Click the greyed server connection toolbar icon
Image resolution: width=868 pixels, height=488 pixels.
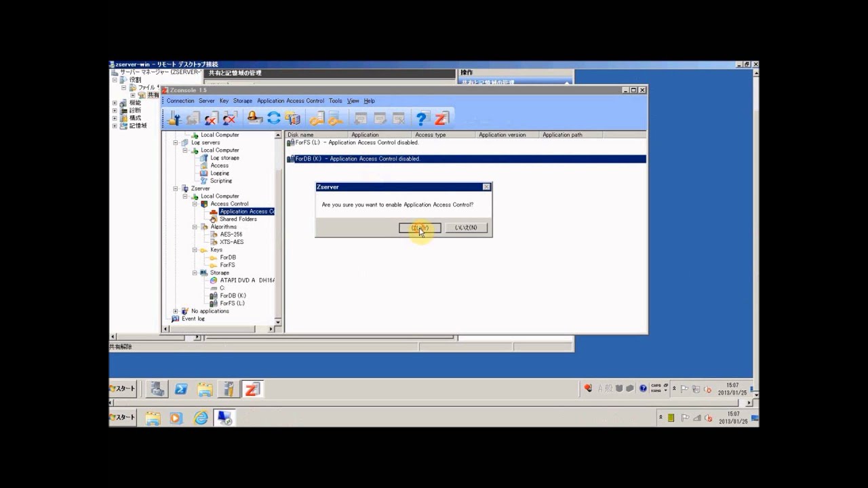(x=193, y=119)
